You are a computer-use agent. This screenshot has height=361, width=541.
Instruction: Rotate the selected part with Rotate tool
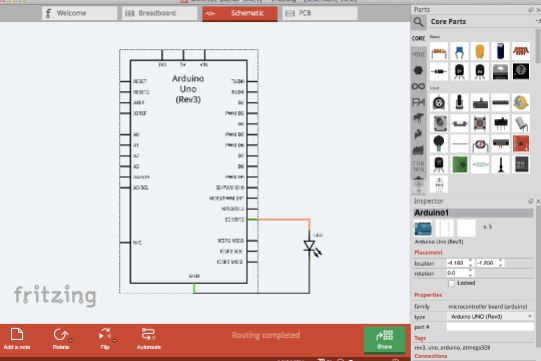(x=61, y=339)
